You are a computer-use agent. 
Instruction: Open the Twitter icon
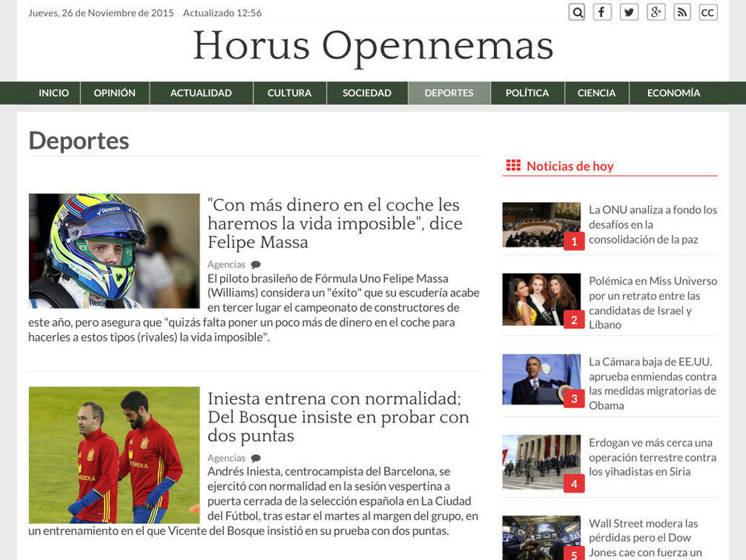click(x=629, y=12)
